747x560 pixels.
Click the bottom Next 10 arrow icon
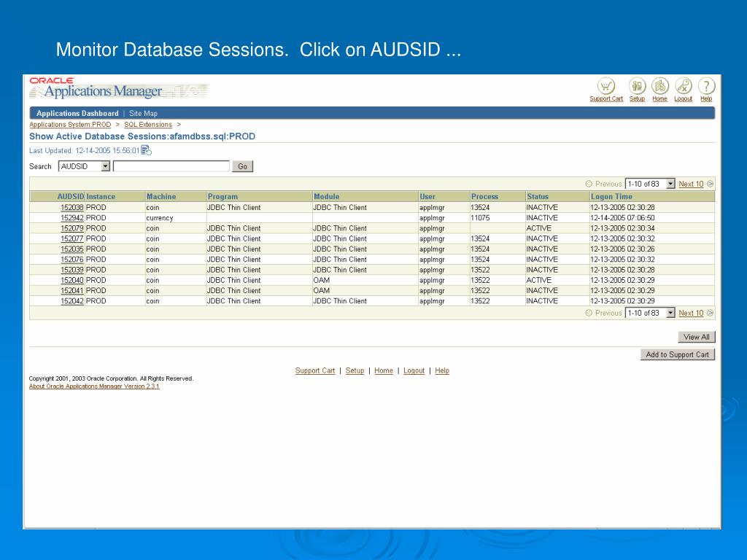[711, 313]
